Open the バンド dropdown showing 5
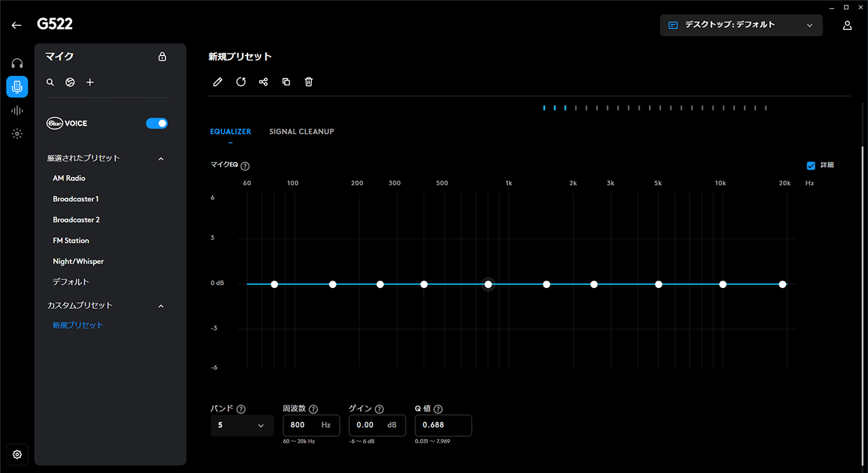The width and height of the screenshot is (868, 473). tap(241, 426)
